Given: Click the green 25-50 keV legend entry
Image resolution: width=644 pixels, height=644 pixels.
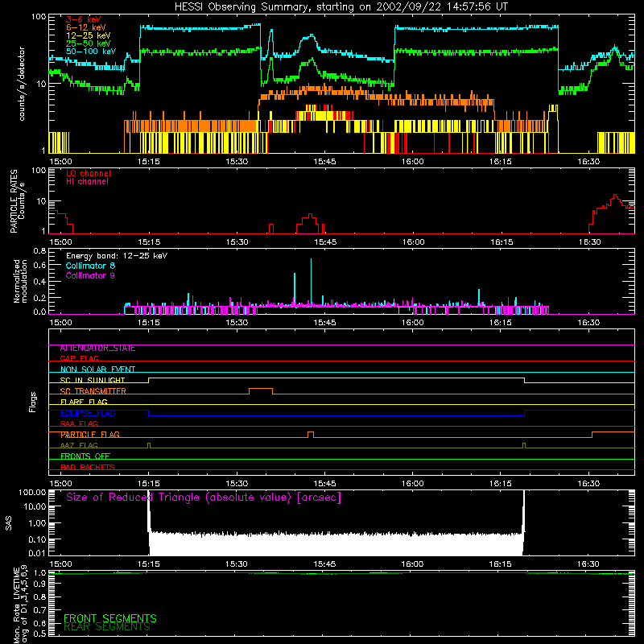Looking at the screenshot, I should pos(88,43).
